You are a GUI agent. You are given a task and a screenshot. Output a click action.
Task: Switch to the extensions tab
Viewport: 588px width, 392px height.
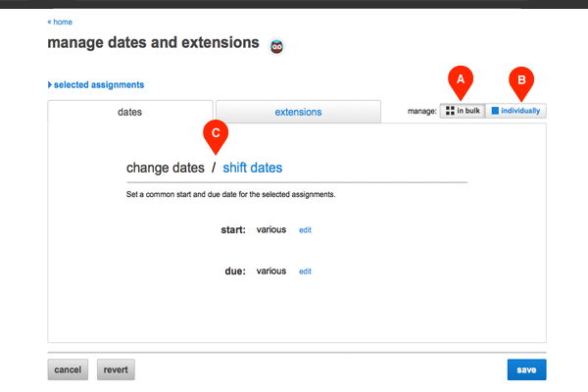point(298,113)
